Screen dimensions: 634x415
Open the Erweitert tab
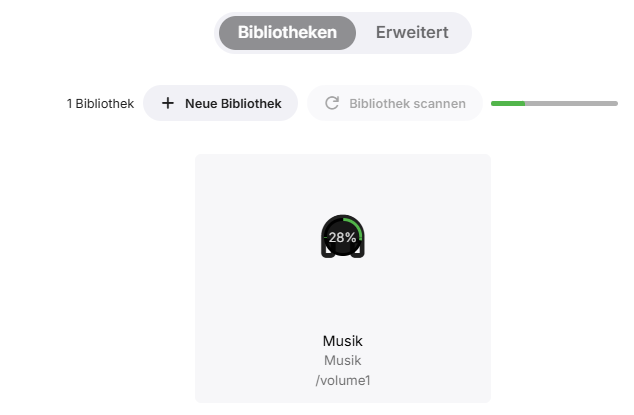pos(413,32)
